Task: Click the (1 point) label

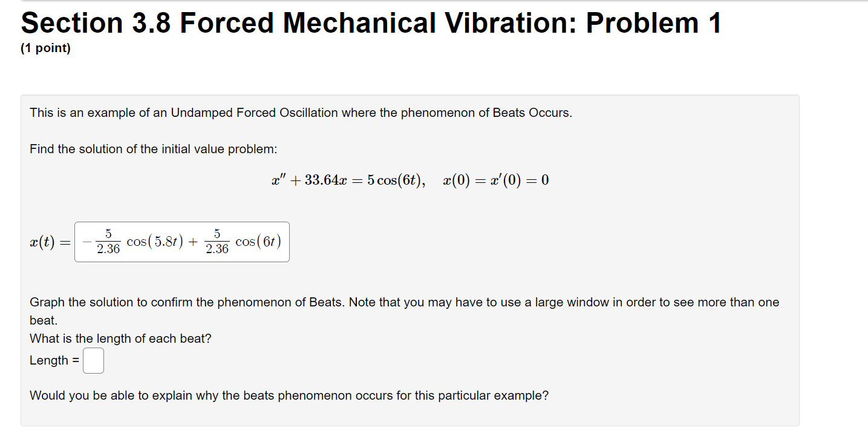Action: [x=45, y=48]
